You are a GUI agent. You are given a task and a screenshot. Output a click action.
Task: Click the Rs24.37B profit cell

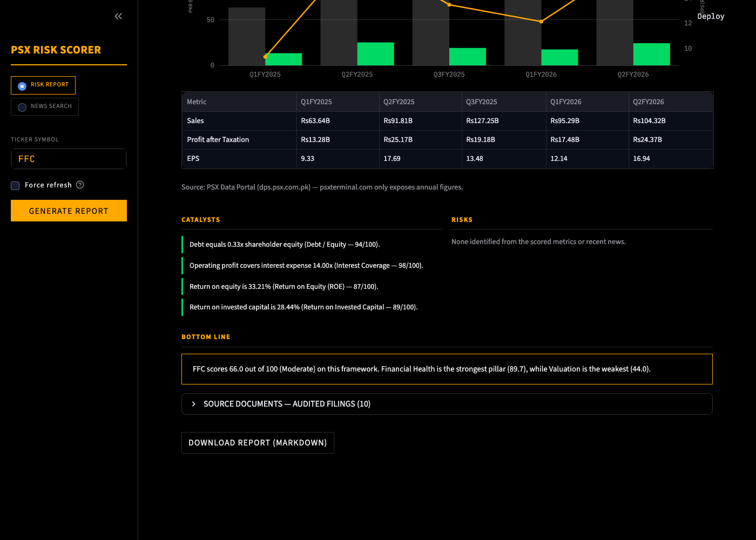click(x=671, y=140)
